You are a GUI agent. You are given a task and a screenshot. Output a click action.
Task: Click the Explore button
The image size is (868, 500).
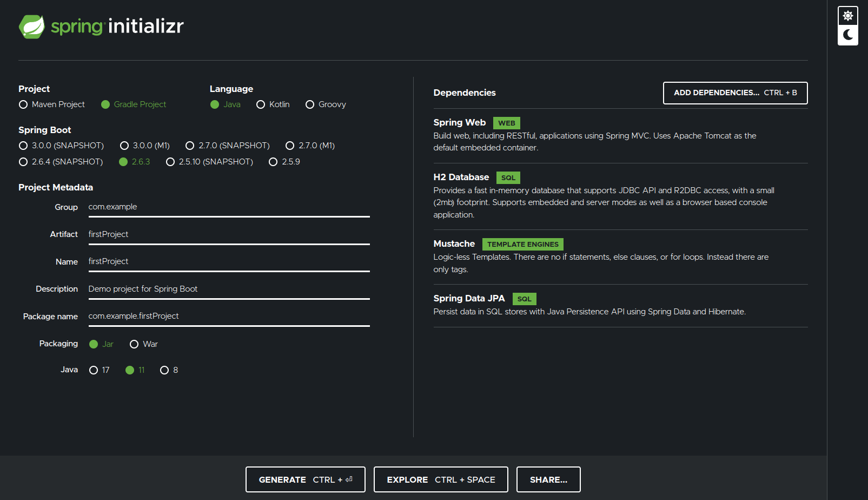(441, 479)
